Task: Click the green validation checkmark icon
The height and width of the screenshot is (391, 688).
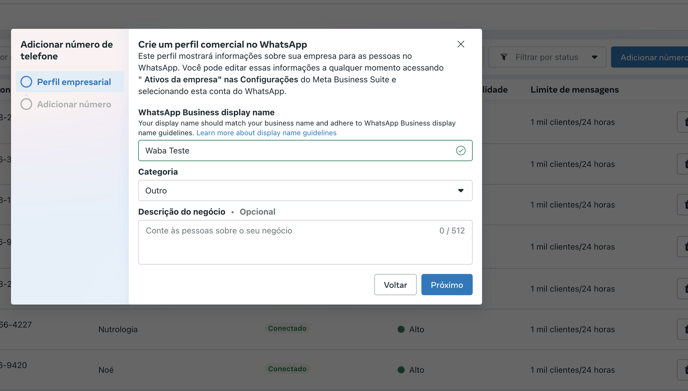Action: [460, 151]
